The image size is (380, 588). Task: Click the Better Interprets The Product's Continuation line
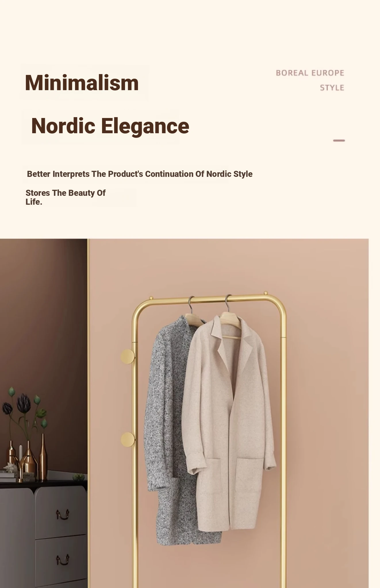[x=140, y=174]
